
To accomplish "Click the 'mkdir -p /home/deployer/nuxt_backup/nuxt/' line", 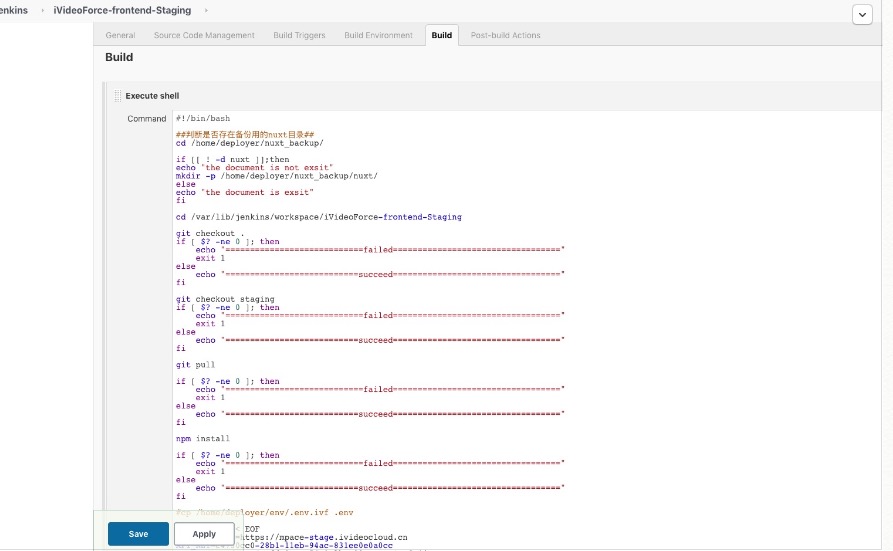I will [x=277, y=176].
